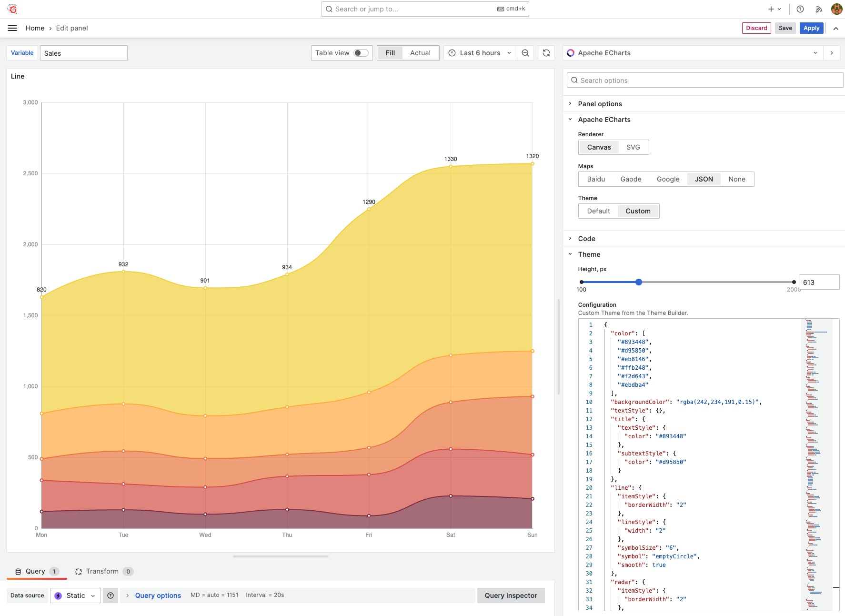Image resolution: width=845 pixels, height=616 pixels.
Task: Refresh the panel data
Action: click(x=546, y=53)
